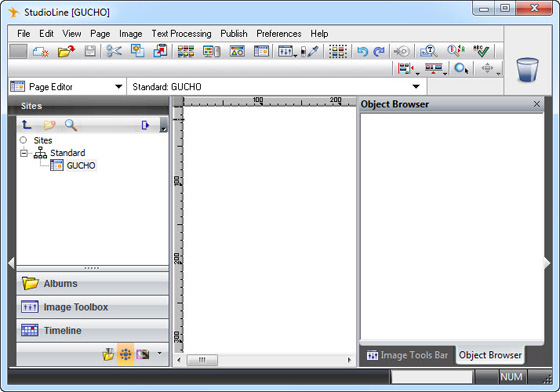This screenshot has width=560, height=392.
Task: Open the shortcut bar configuration arrow
Action: coord(160,353)
